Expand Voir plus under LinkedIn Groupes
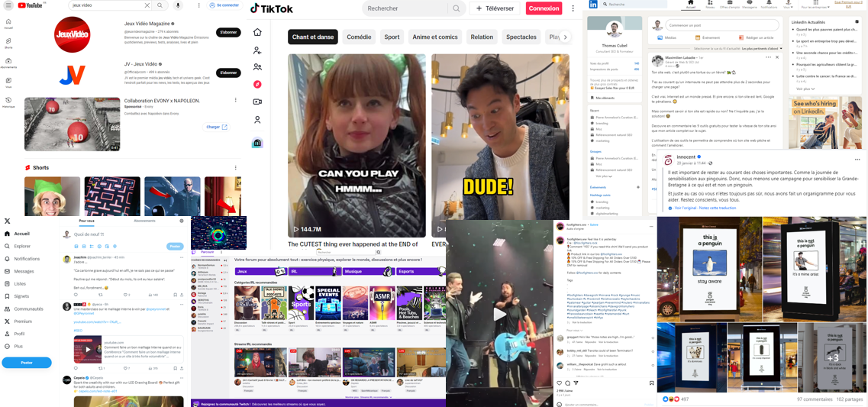 coord(605,176)
